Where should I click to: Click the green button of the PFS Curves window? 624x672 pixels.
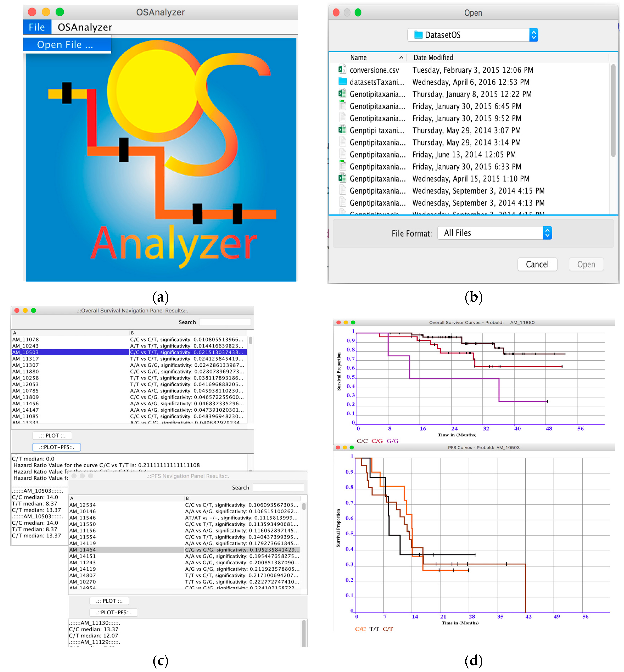[352, 447]
